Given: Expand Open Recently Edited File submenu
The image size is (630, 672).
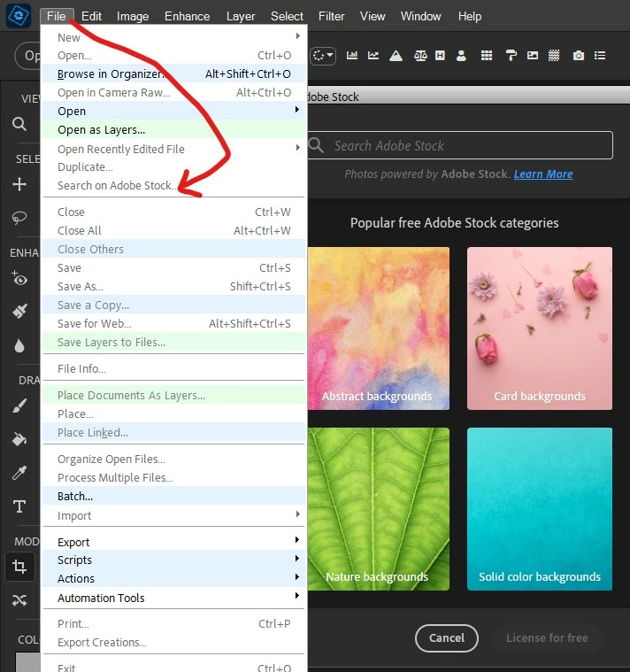Looking at the screenshot, I should click(297, 148).
